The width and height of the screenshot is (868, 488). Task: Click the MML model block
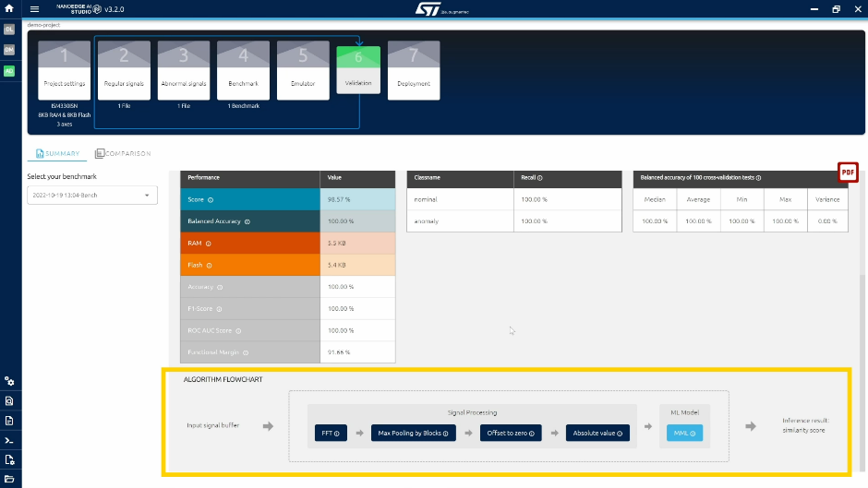click(684, 433)
